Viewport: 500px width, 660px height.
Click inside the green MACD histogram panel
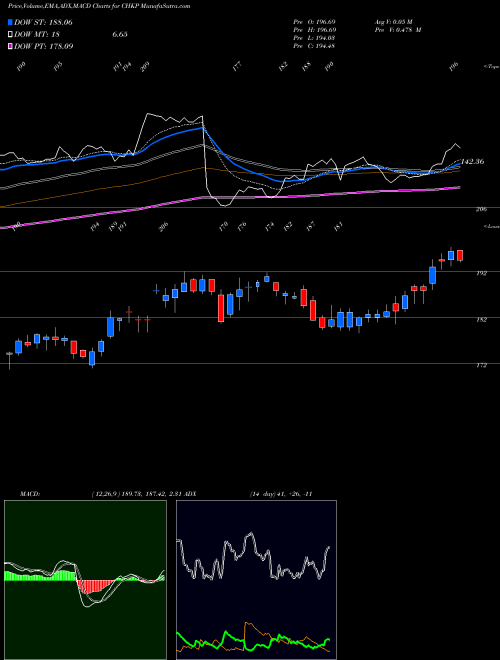point(85,579)
